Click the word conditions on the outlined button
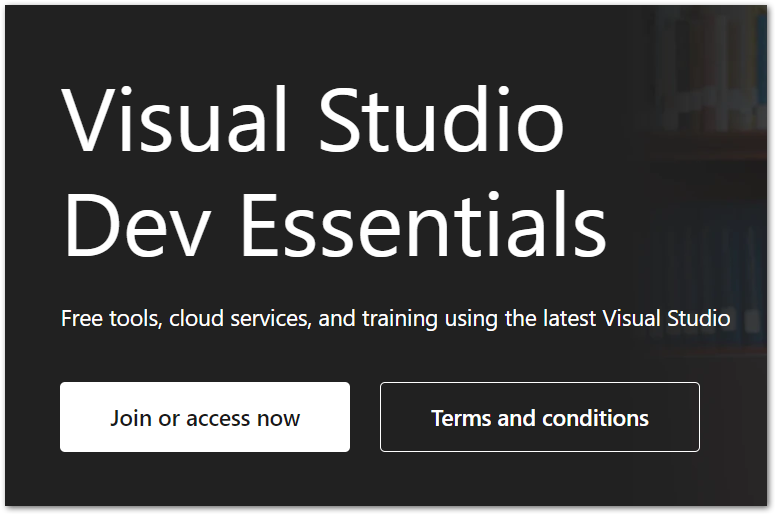 (596, 418)
